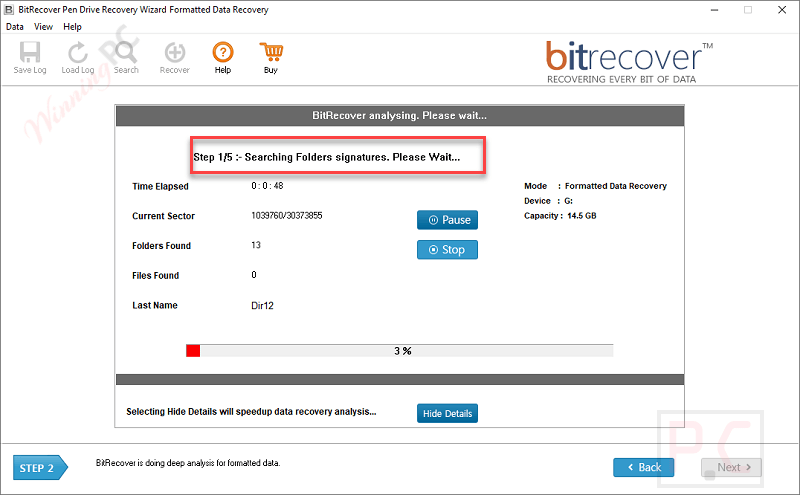This screenshot has height=495, width=800.
Task: Click the 'Selecting Hide Details will speedup' message
Action: click(251, 411)
